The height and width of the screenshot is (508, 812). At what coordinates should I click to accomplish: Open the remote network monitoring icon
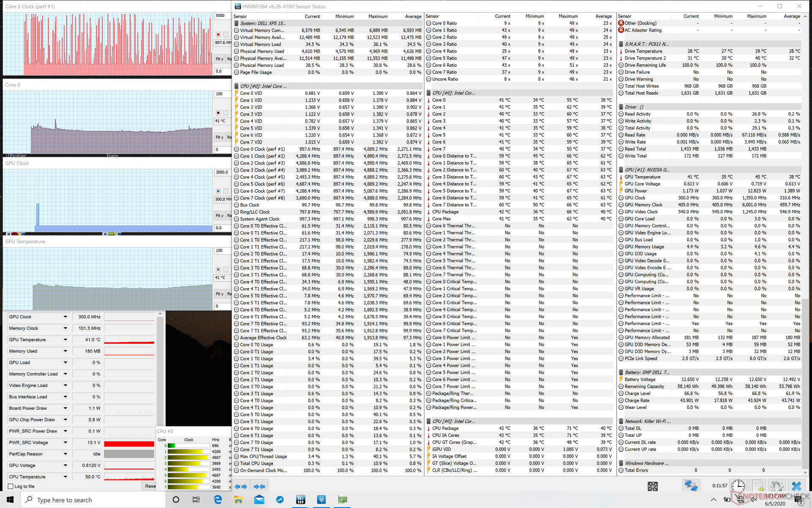(691, 486)
